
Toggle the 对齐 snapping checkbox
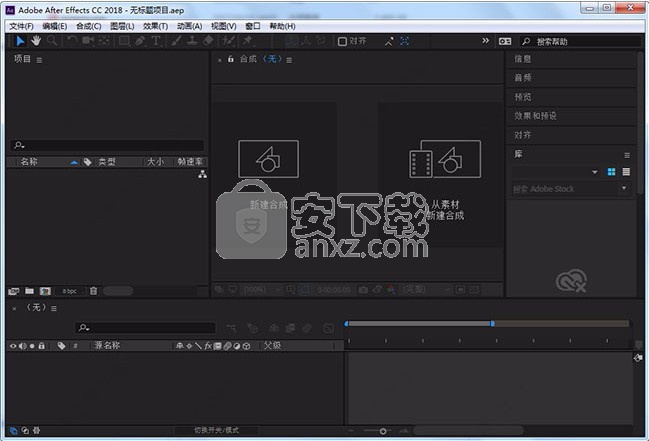click(x=342, y=41)
